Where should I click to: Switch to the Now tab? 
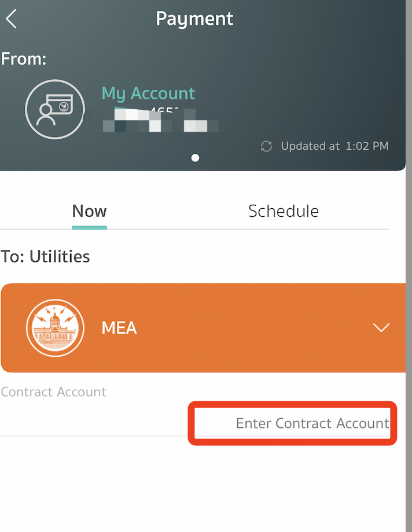click(89, 211)
